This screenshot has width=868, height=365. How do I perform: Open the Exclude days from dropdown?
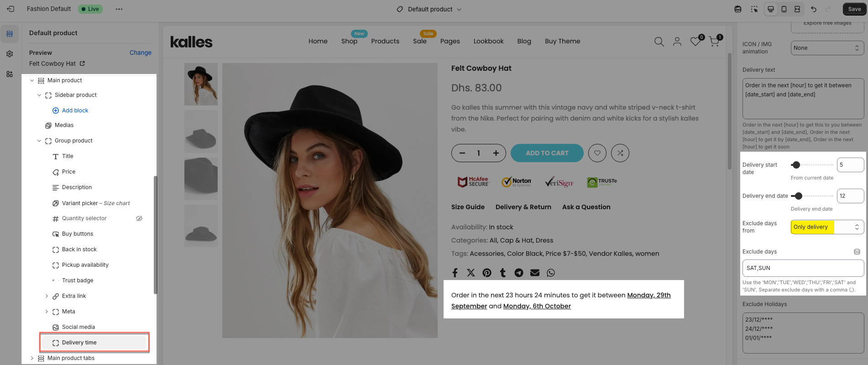(827, 227)
